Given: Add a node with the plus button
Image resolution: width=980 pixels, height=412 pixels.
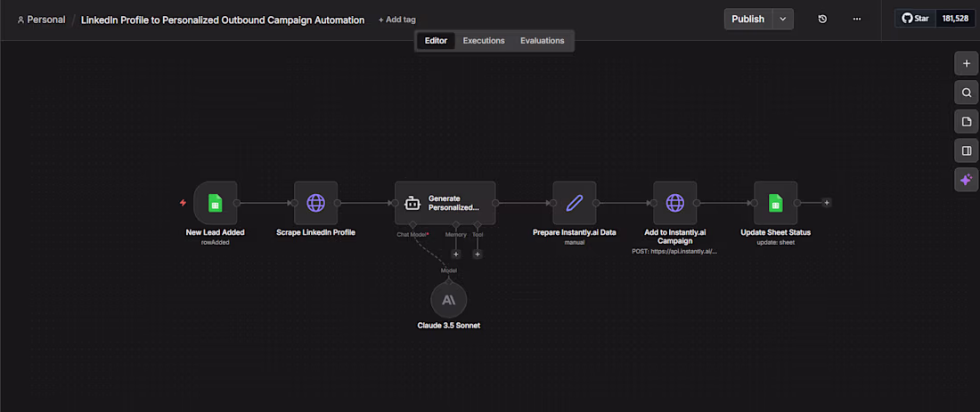Looking at the screenshot, I should [x=967, y=63].
